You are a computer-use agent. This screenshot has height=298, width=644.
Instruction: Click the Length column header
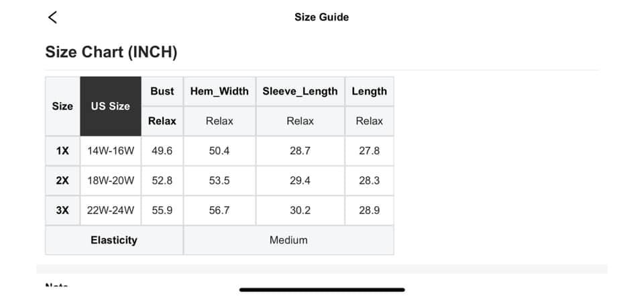point(369,91)
